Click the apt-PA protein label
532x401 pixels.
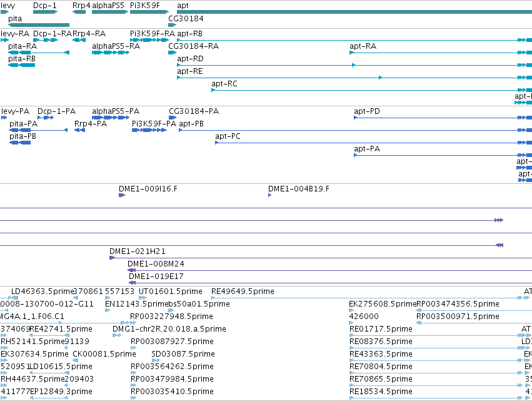367,149
